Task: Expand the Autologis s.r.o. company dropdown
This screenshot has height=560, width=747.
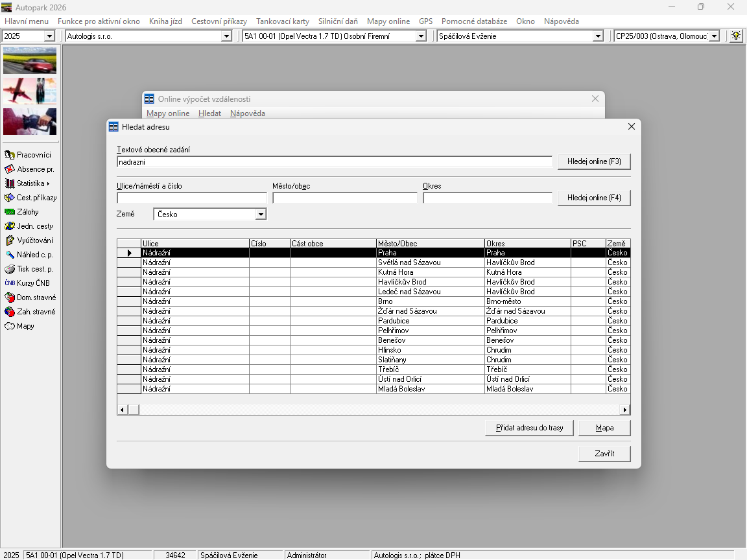Action: point(226,36)
